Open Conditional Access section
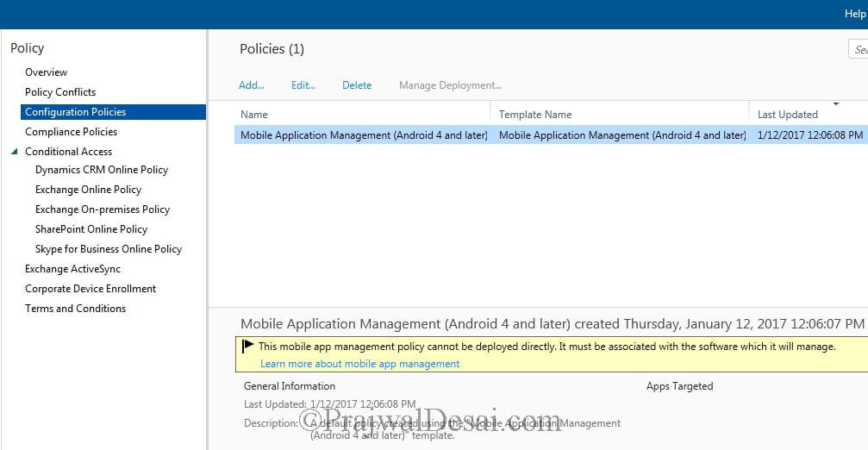Viewport: 868px width, 450px height. (x=68, y=152)
